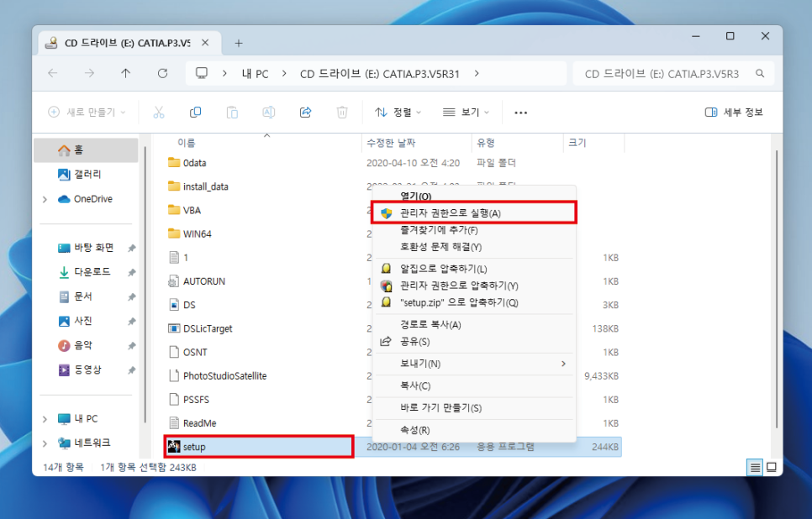
Task: Click the 동영상 videos icon in sidebar
Action: pos(64,370)
